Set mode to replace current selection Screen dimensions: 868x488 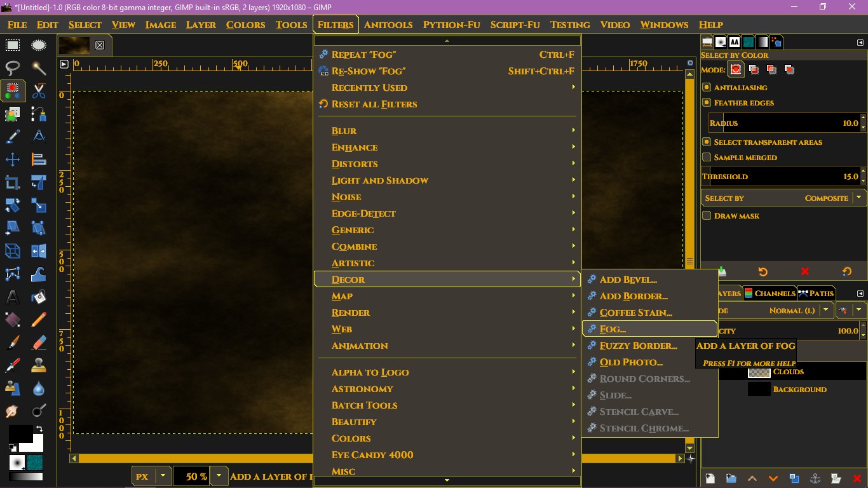point(736,69)
